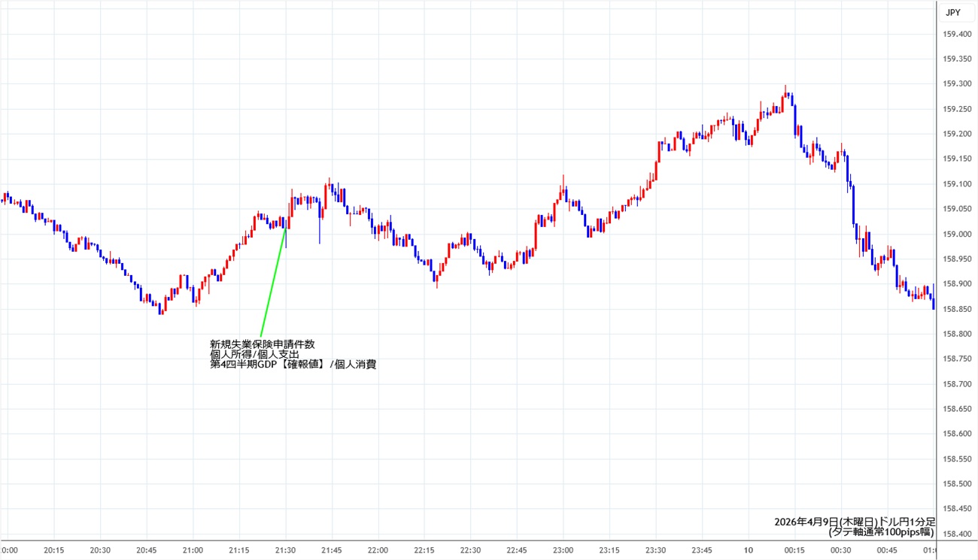The height and width of the screenshot is (560, 978).
Task: Click the 2026年4月9日 ドル円1分足 chart caption
Action: [855, 522]
